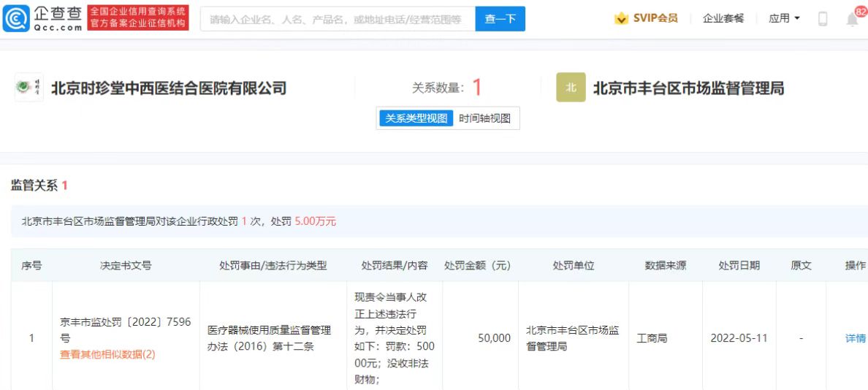
Task: Select decision number 京丰市监处罚〔2022〕7596号
Action: tap(125, 329)
